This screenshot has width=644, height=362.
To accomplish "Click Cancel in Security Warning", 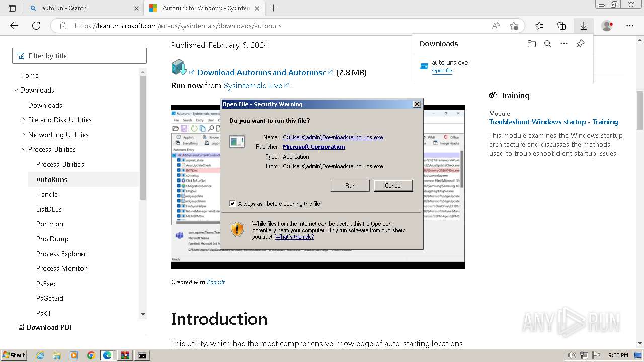I will point(393,186).
